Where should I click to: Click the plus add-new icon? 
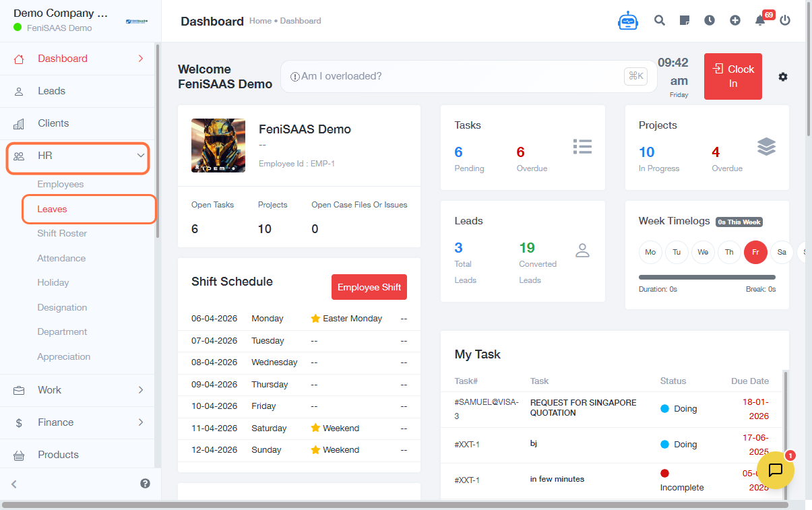click(x=735, y=20)
